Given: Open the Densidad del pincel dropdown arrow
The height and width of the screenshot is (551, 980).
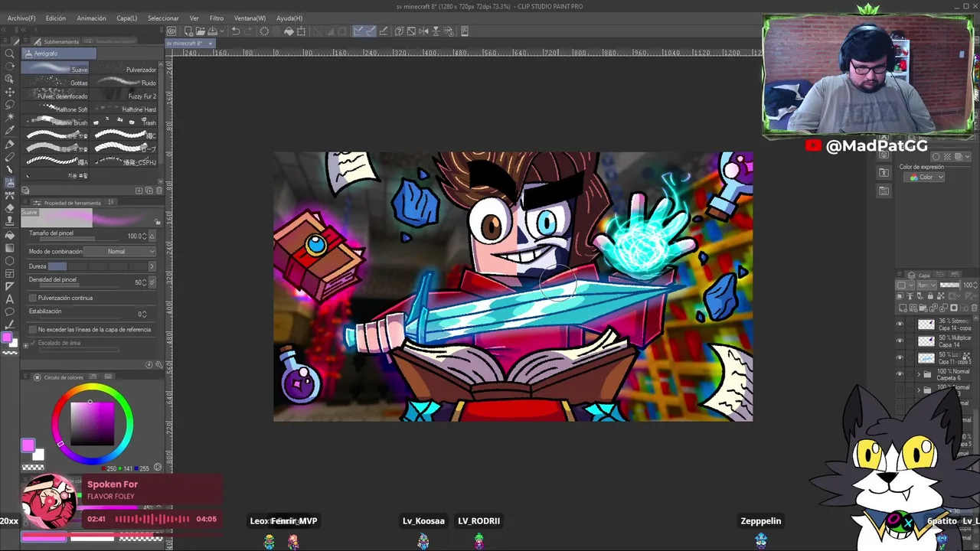Looking at the screenshot, I should click(152, 282).
